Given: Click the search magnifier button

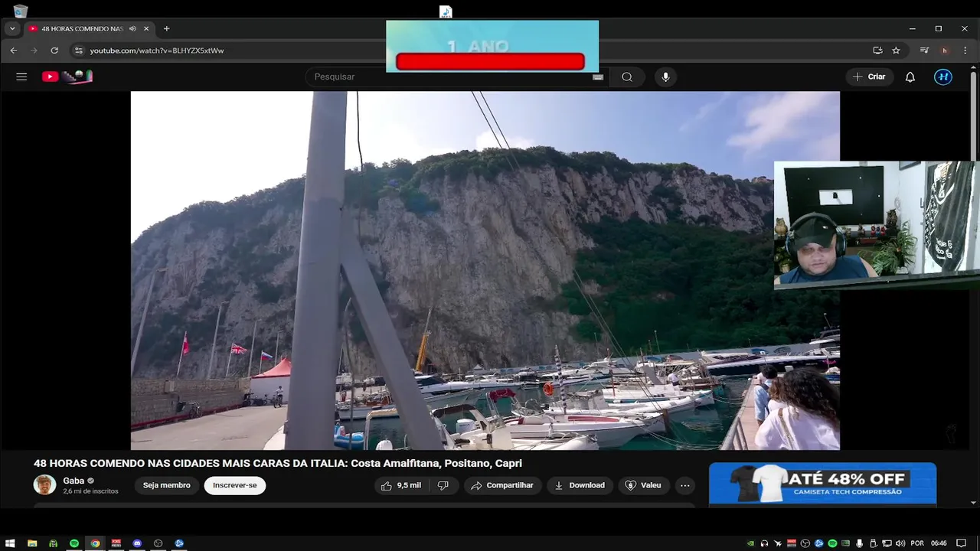Looking at the screenshot, I should [627, 77].
